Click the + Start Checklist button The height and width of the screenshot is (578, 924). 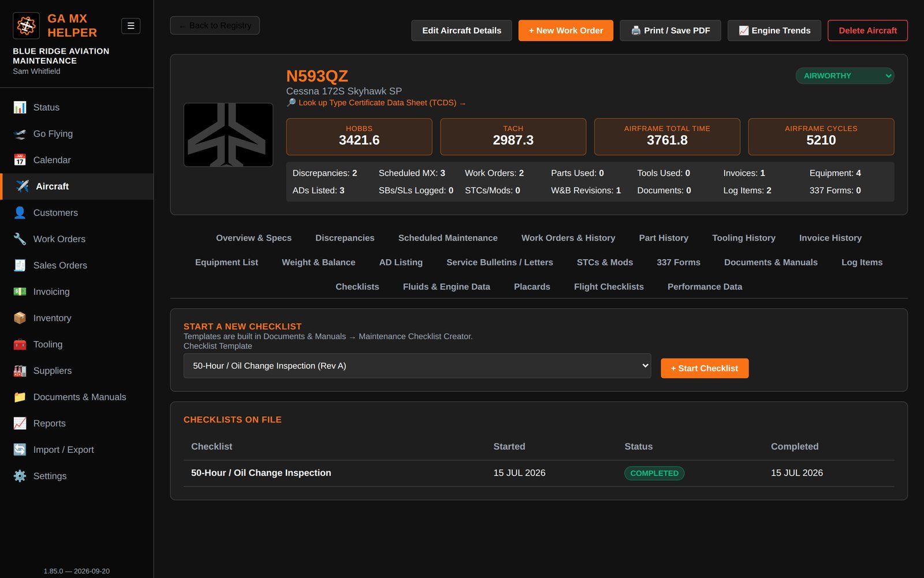(x=705, y=368)
